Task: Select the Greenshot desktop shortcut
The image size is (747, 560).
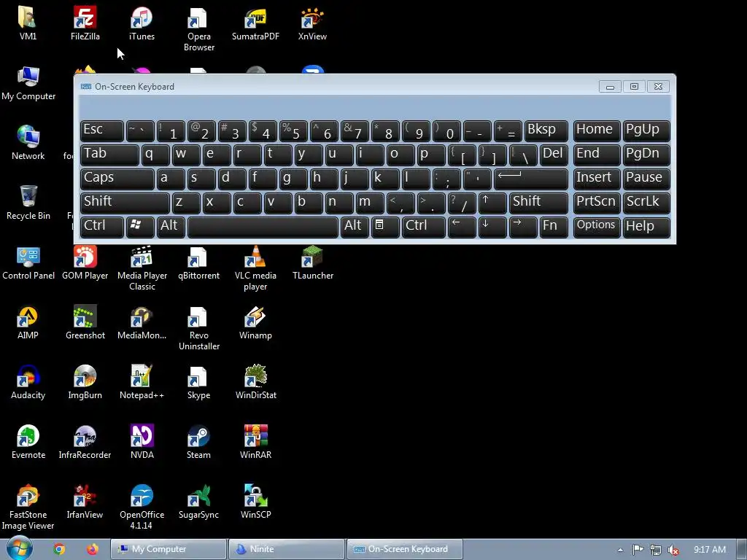Action: click(x=85, y=323)
